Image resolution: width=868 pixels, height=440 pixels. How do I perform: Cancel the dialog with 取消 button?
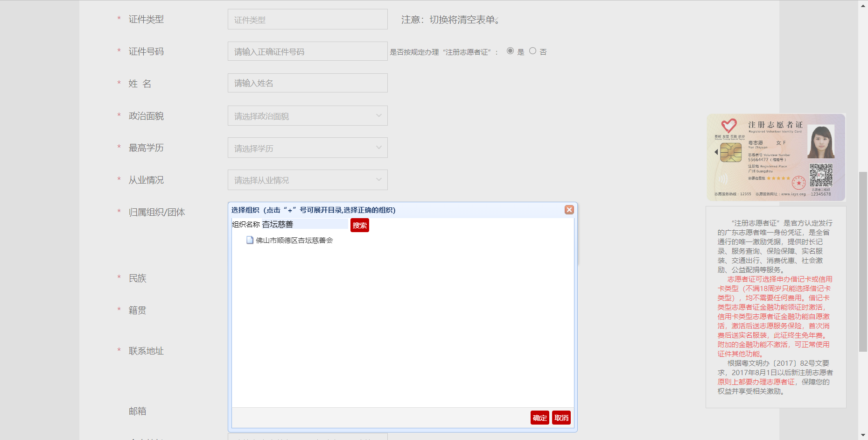pyautogui.click(x=561, y=418)
